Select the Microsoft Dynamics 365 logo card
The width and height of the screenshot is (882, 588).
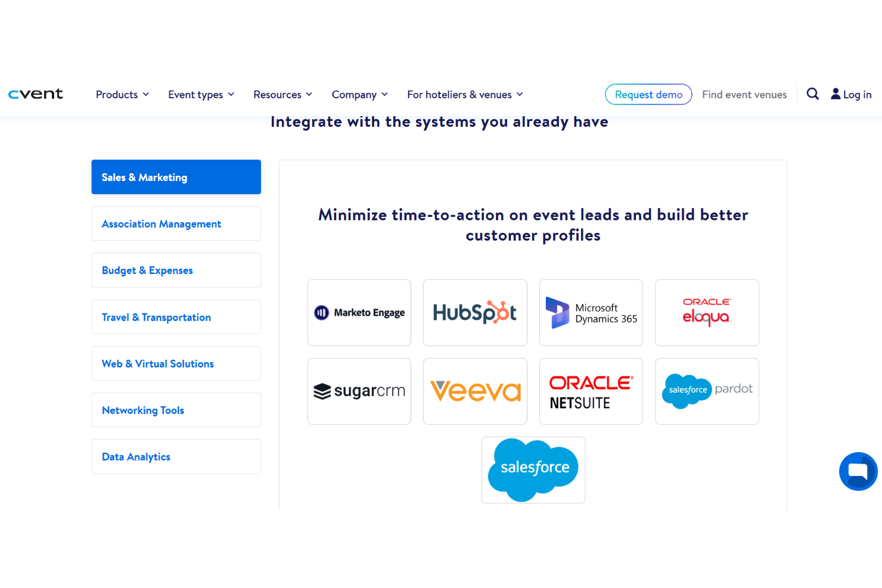[x=591, y=313]
